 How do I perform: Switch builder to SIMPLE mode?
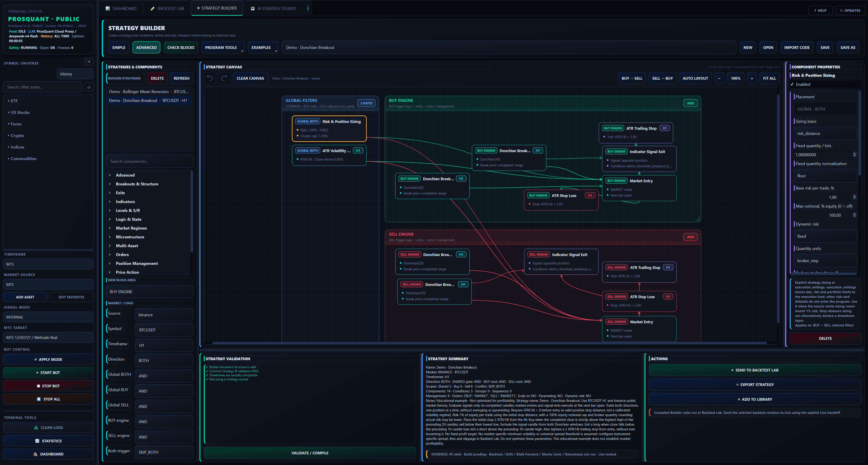[x=119, y=48]
